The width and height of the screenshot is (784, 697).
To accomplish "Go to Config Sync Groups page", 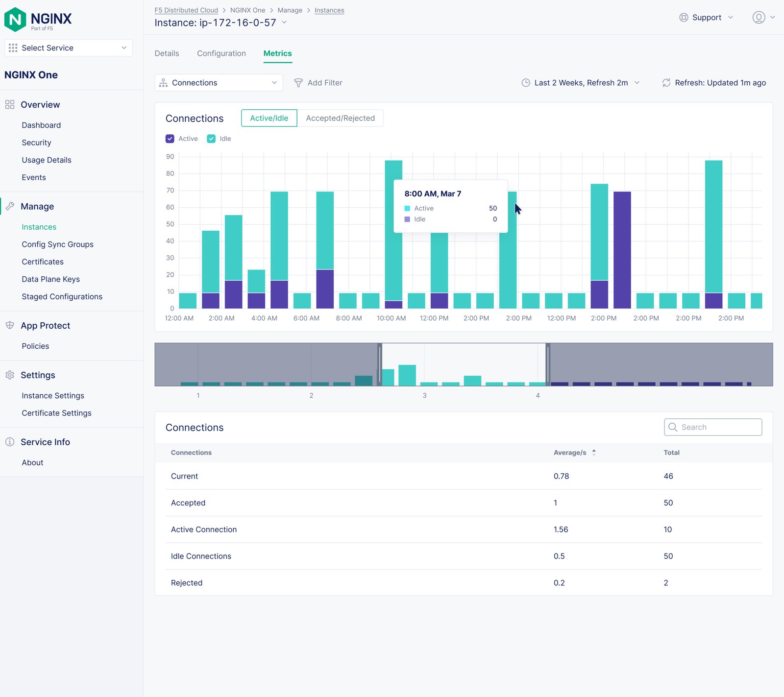I will point(57,244).
